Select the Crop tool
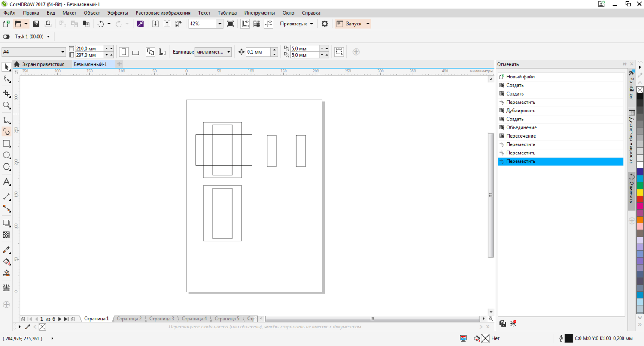644x346 pixels. (6, 93)
